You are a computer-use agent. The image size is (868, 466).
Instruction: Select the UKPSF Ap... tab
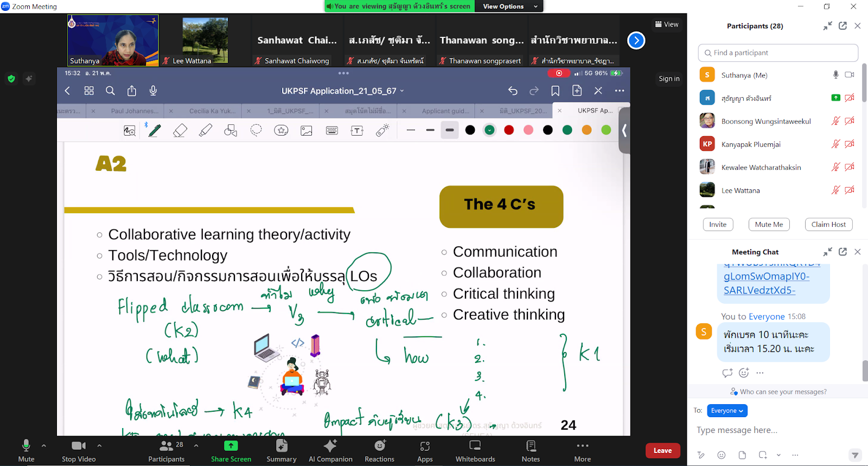tap(595, 110)
